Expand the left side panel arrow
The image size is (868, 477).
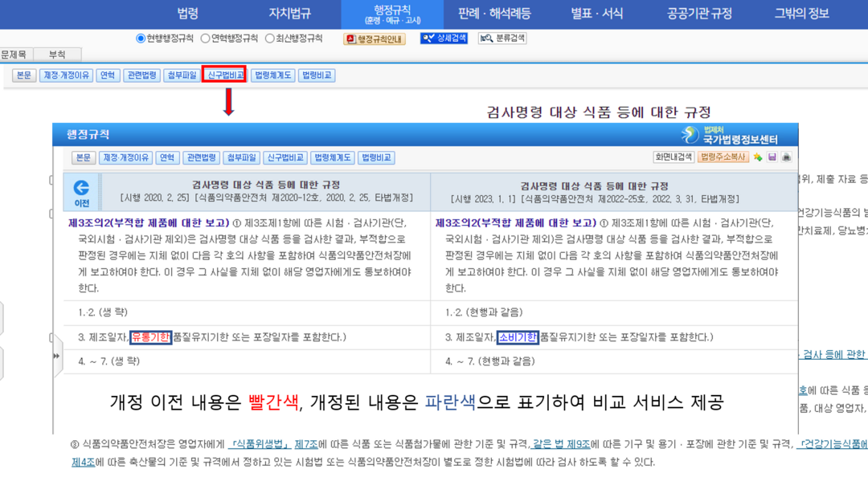56,356
